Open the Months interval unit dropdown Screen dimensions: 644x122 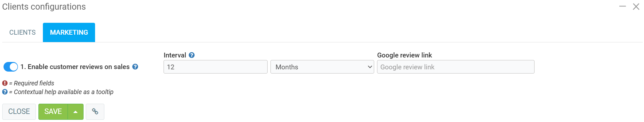click(322, 67)
